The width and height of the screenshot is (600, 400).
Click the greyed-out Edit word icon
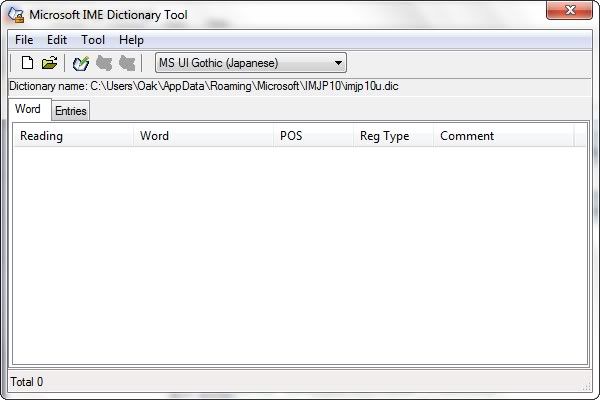pos(104,63)
